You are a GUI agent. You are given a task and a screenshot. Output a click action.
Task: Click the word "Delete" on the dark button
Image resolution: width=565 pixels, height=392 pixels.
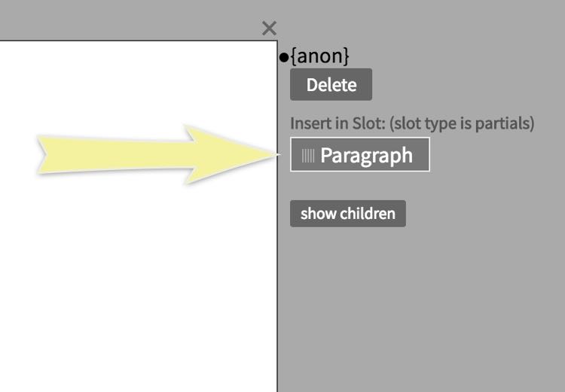(331, 85)
